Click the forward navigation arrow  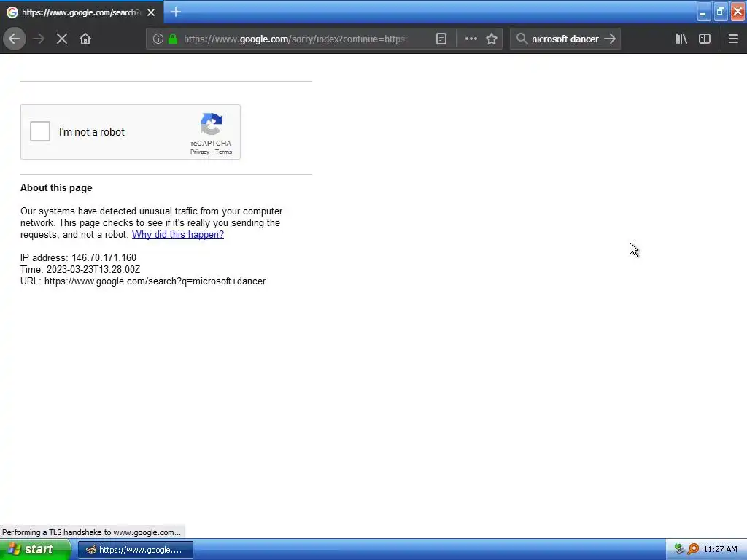click(39, 39)
